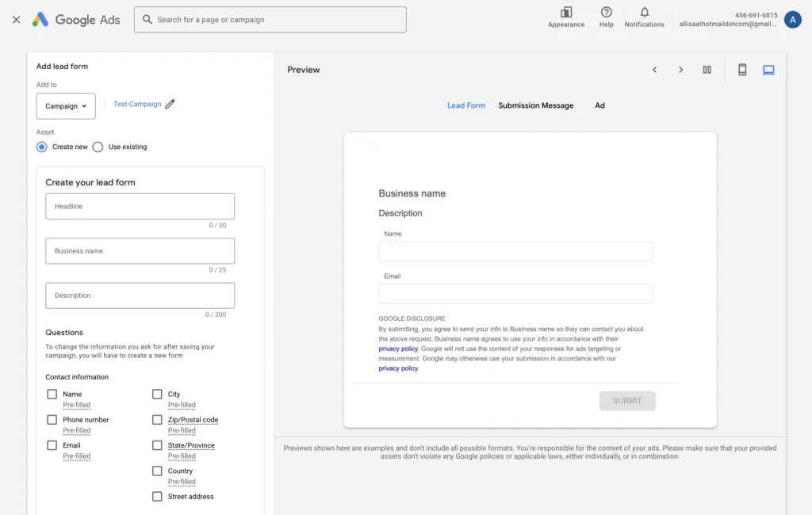The width and height of the screenshot is (812, 515).
Task: Select the Use existing radio button
Action: click(x=98, y=147)
